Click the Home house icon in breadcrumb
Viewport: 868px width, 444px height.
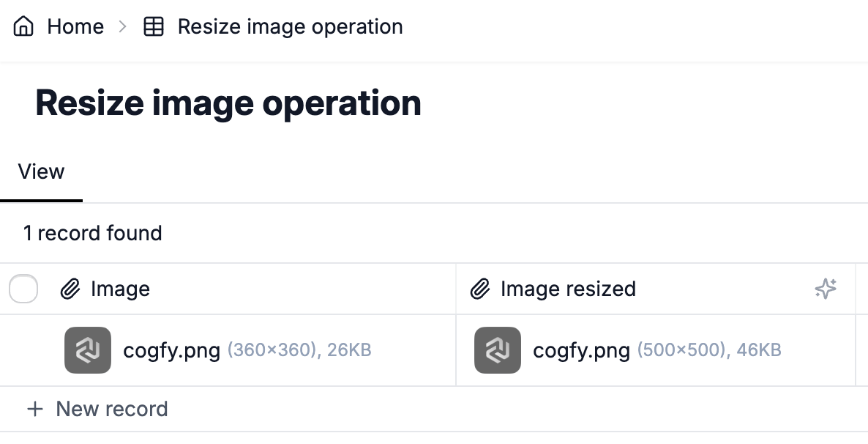(23, 26)
